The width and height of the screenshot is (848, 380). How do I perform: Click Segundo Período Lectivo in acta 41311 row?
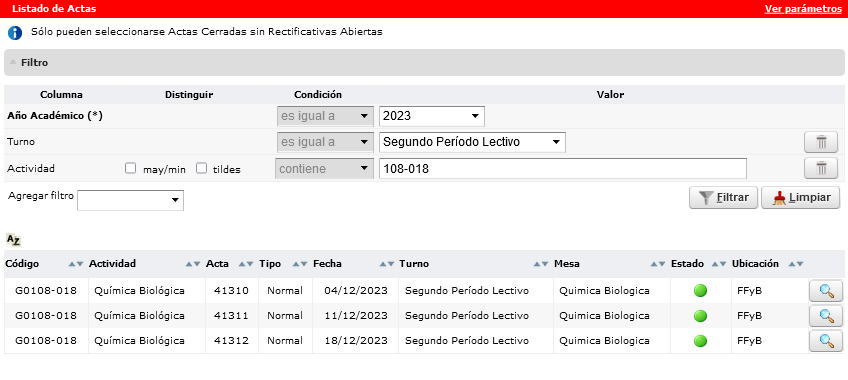coord(467,316)
